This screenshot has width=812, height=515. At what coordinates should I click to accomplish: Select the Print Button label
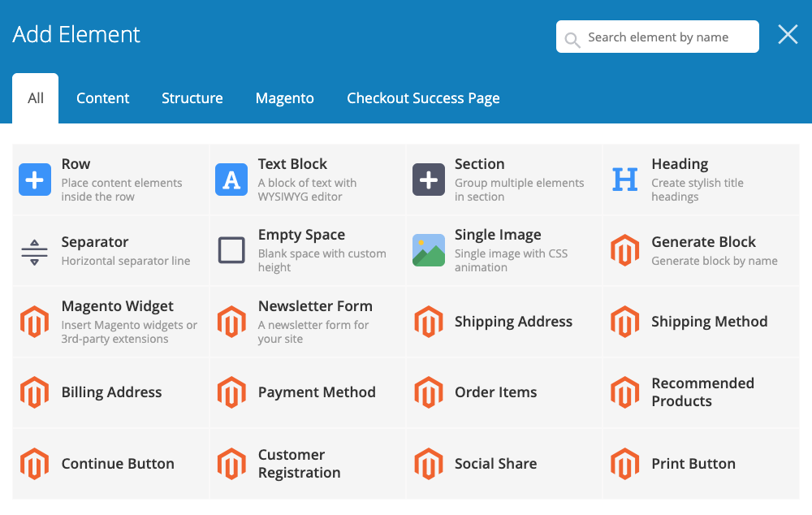[693, 464]
